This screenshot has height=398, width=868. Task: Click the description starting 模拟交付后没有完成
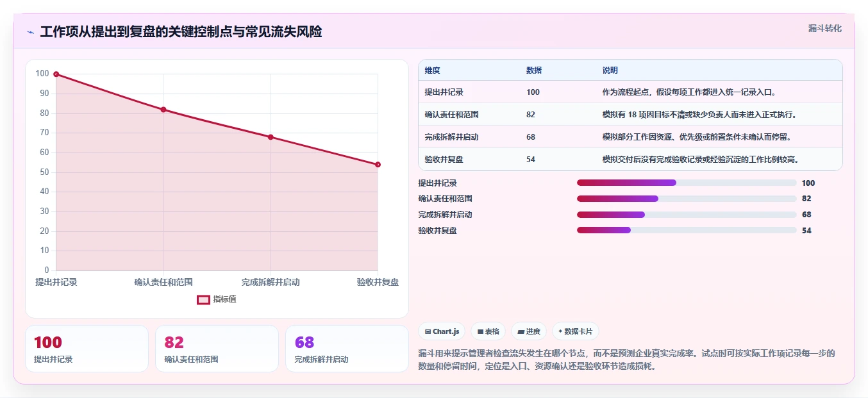pos(701,160)
